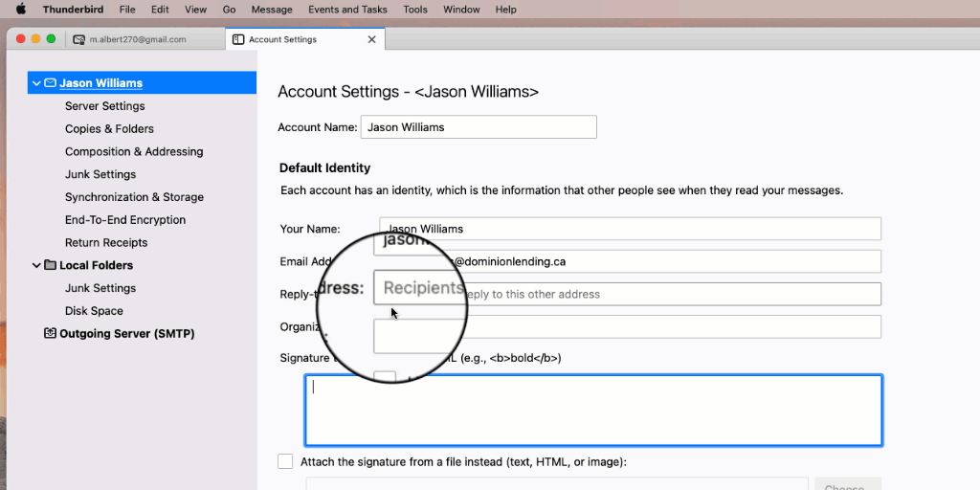The height and width of the screenshot is (490, 980).
Task: Click the mail icon on the m.albert270 tab
Action: (x=78, y=39)
